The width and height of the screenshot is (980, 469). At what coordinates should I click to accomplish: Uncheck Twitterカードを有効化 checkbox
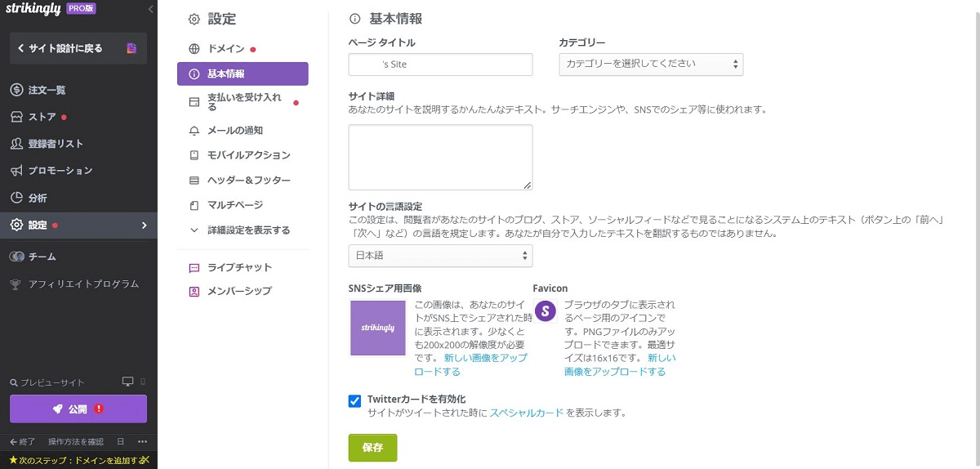354,400
